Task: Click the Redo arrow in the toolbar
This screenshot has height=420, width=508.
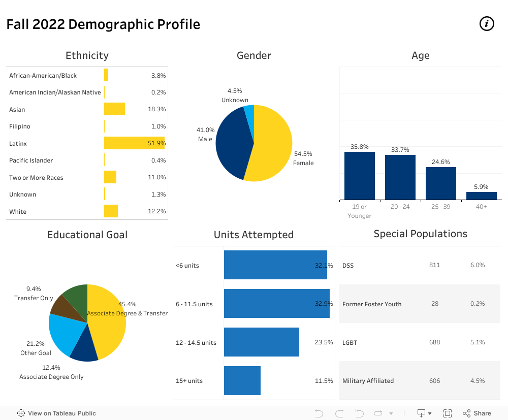Action: click(339, 413)
